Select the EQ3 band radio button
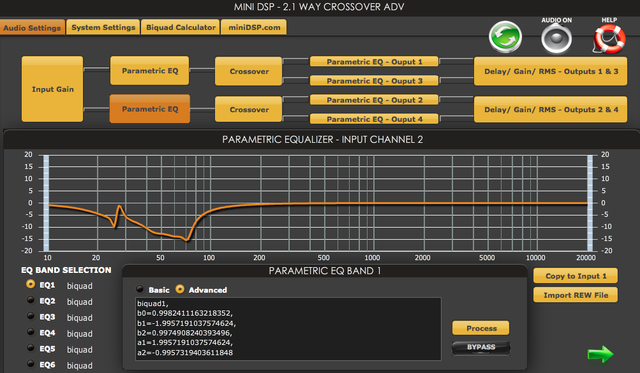The width and height of the screenshot is (640, 373). coord(31,316)
